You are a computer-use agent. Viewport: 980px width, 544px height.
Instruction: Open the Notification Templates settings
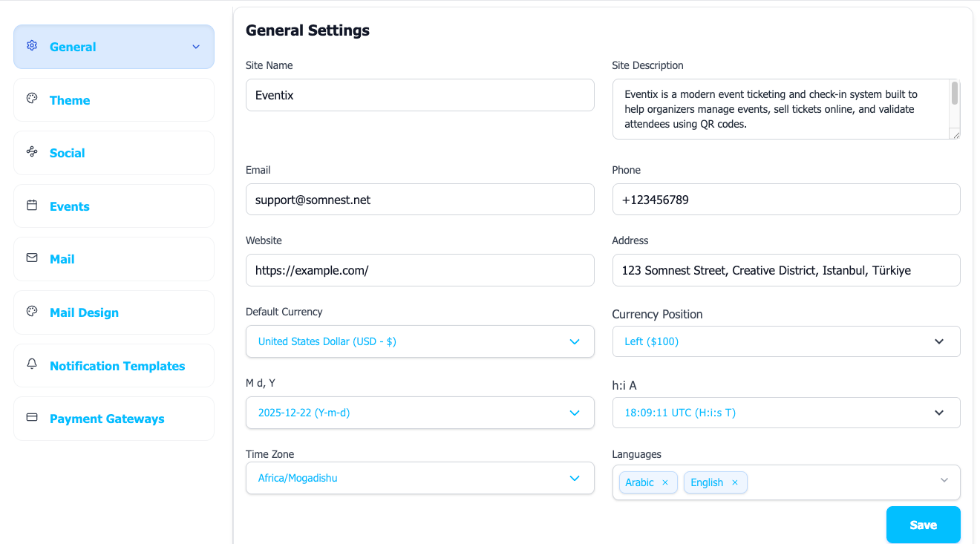117,365
